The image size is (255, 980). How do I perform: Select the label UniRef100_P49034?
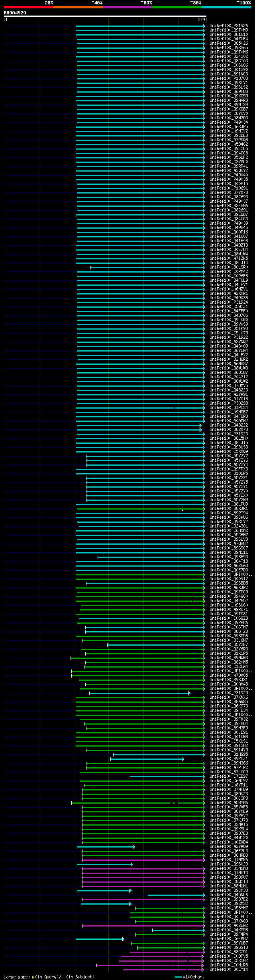tap(229, 122)
